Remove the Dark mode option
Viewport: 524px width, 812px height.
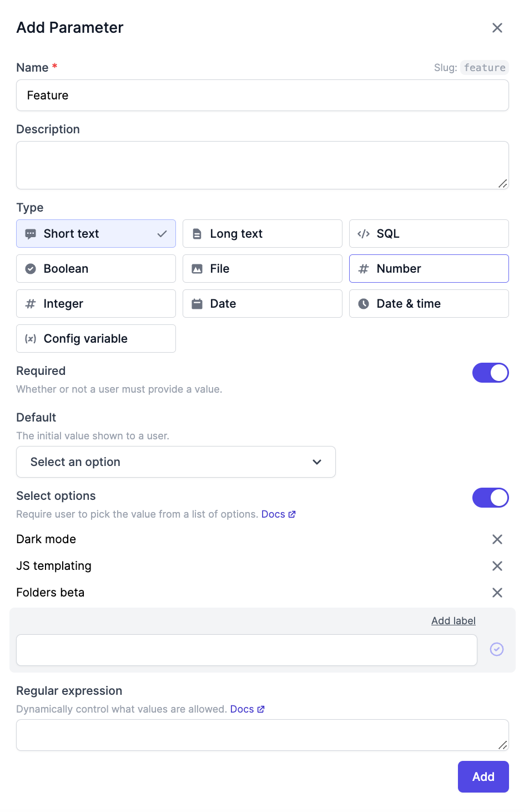point(497,539)
